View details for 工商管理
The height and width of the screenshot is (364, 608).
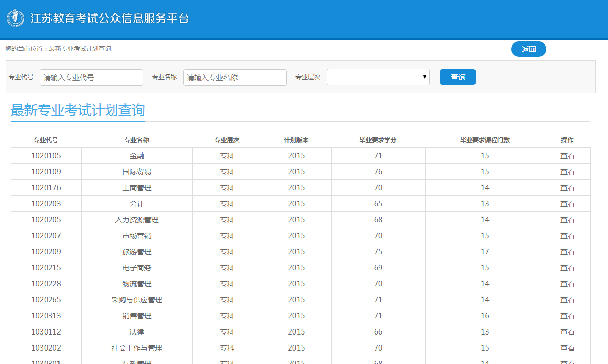tap(567, 188)
